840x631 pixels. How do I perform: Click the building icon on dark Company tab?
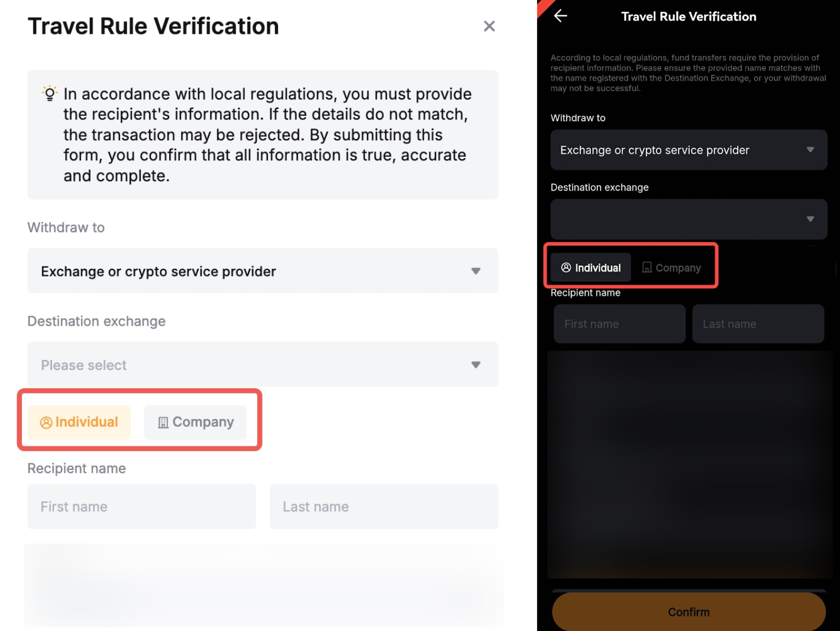point(647,268)
